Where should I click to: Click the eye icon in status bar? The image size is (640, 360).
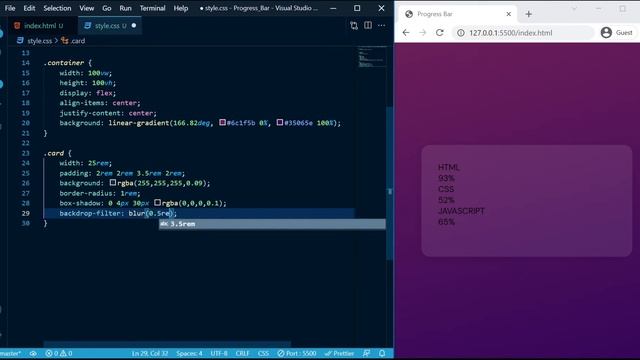point(33,353)
